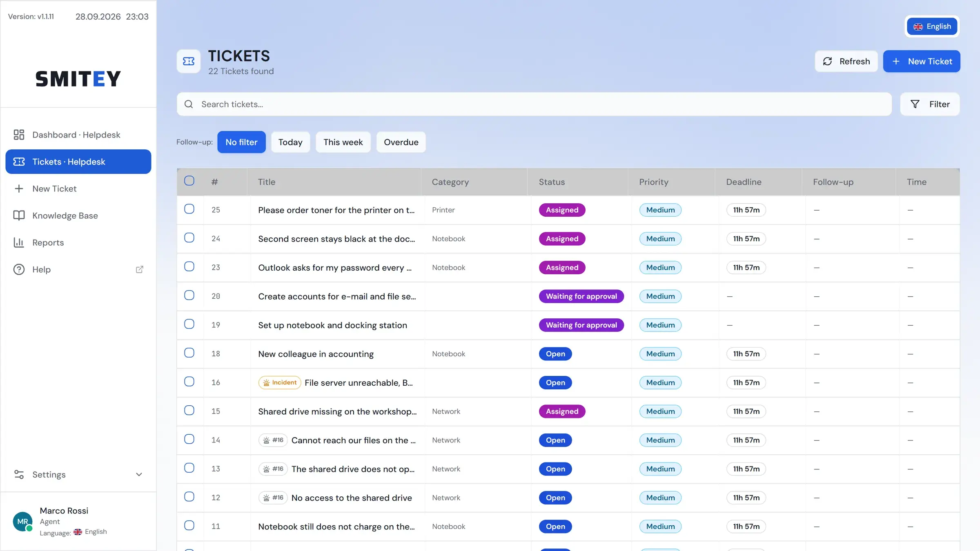This screenshot has width=980, height=551.
Task: Select checkbox for ticket 20
Action: 189,295
